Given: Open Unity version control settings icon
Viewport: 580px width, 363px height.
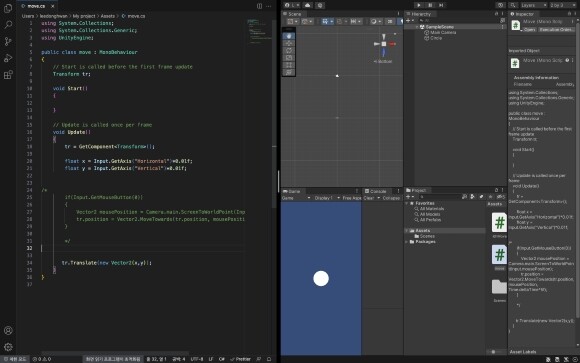Looking at the screenshot, I should coord(320,5).
